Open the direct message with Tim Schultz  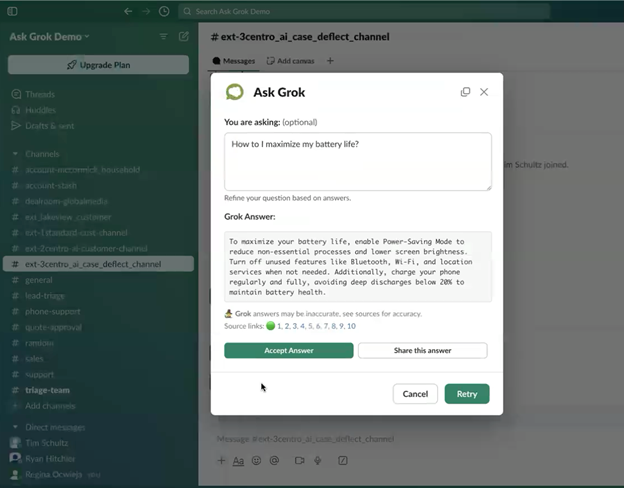47,443
